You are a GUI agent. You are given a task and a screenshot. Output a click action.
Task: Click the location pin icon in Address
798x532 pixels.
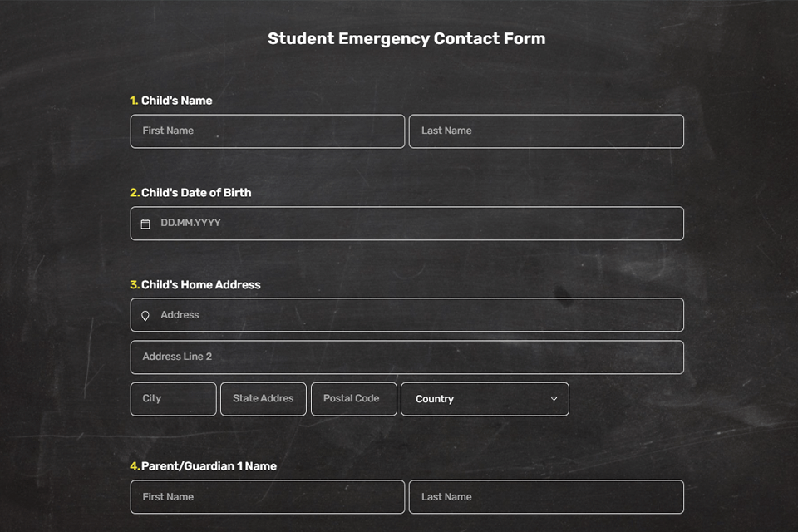tap(145, 316)
